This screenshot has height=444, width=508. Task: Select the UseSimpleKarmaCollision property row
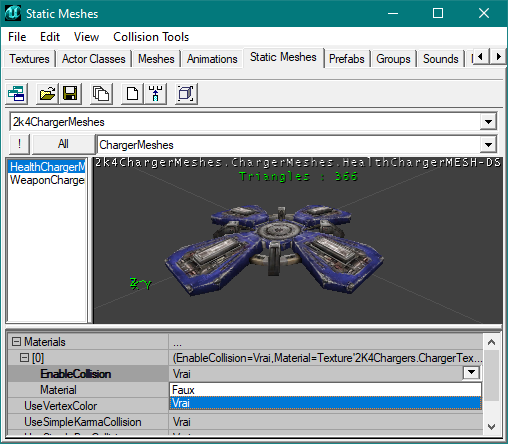88,422
